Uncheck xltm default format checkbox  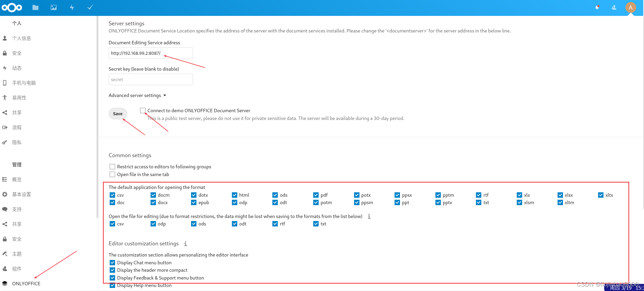[x=560, y=202]
